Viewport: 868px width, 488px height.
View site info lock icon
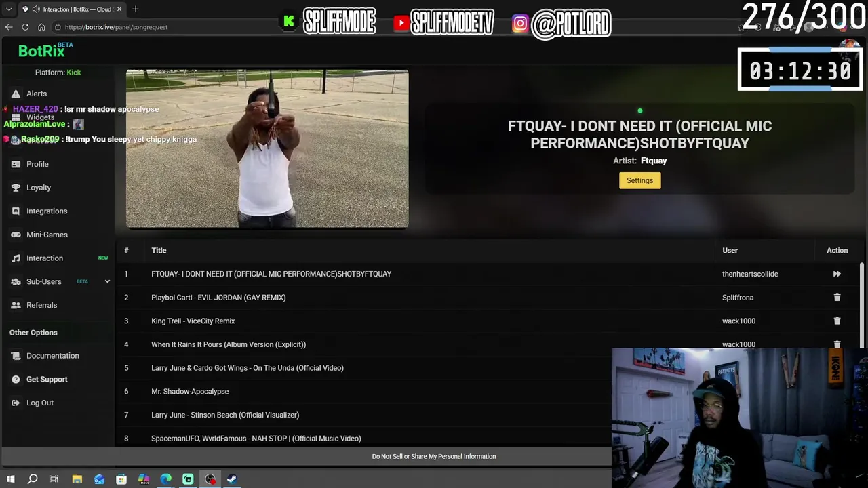[x=57, y=27]
